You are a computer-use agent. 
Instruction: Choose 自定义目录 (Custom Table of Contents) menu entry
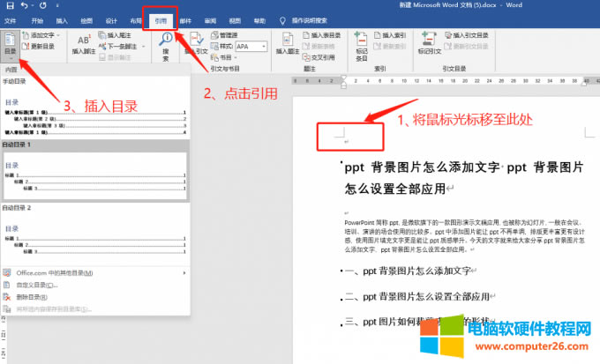[x=35, y=286]
